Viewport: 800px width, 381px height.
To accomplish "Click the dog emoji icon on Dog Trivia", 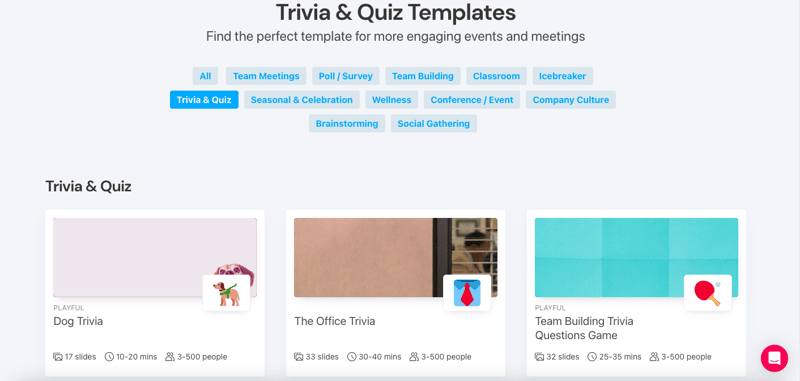I will click(x=226, y=293).
